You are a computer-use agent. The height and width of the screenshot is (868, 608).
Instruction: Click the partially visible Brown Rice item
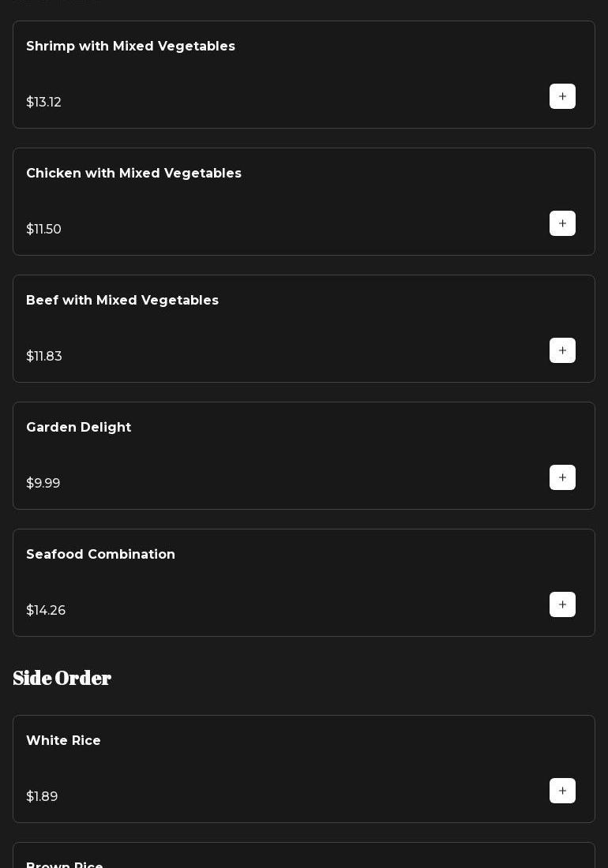[65, 864]
